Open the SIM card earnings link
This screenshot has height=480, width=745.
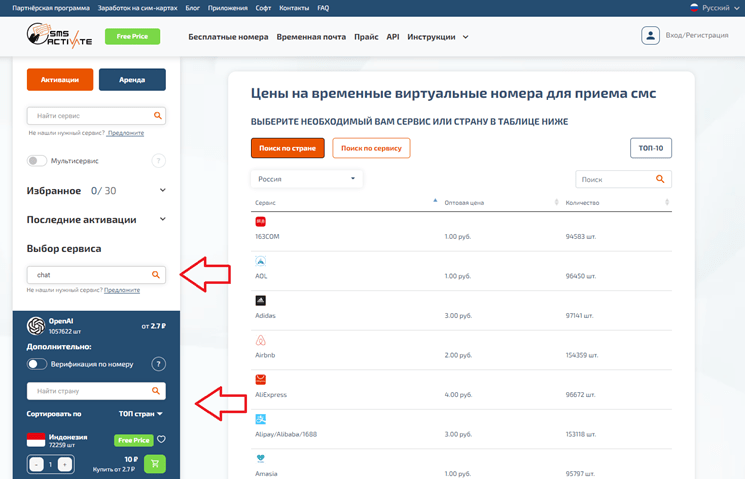coord(138,8)
